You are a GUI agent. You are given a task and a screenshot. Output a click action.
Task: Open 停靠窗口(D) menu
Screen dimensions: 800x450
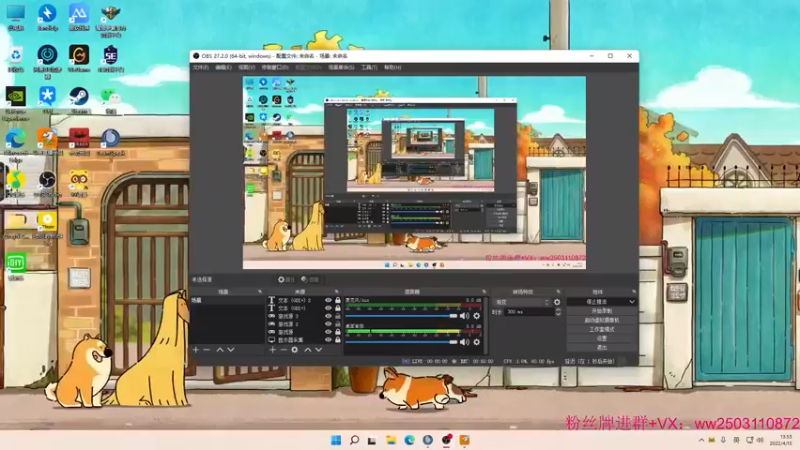coord(275,67)
